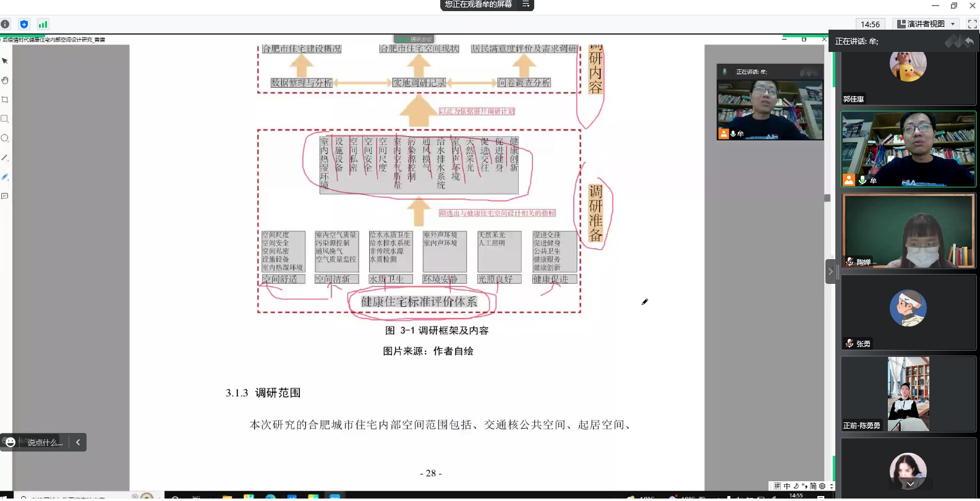
Task: Select 陶婵 participant video tile
Action: click(x=908, y=231)
